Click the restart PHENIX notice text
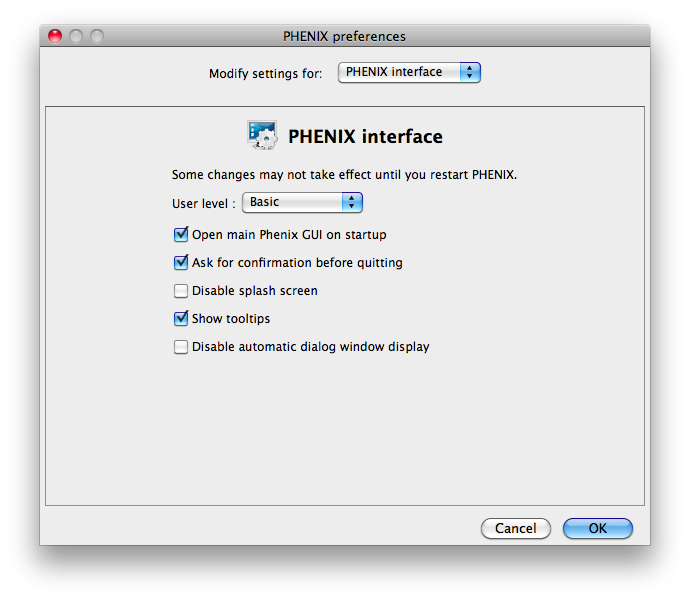This screenshot has height=600, width=690. (344, 174)
